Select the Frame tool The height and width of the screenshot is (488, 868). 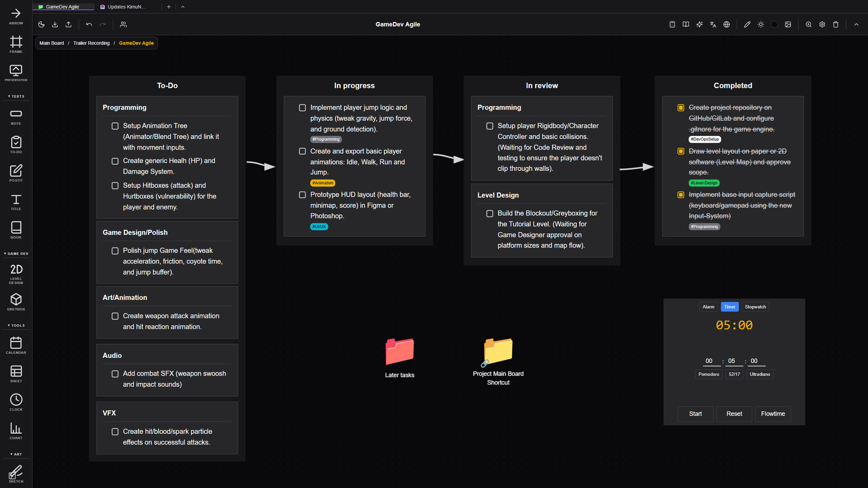click(x=16, y=44)
